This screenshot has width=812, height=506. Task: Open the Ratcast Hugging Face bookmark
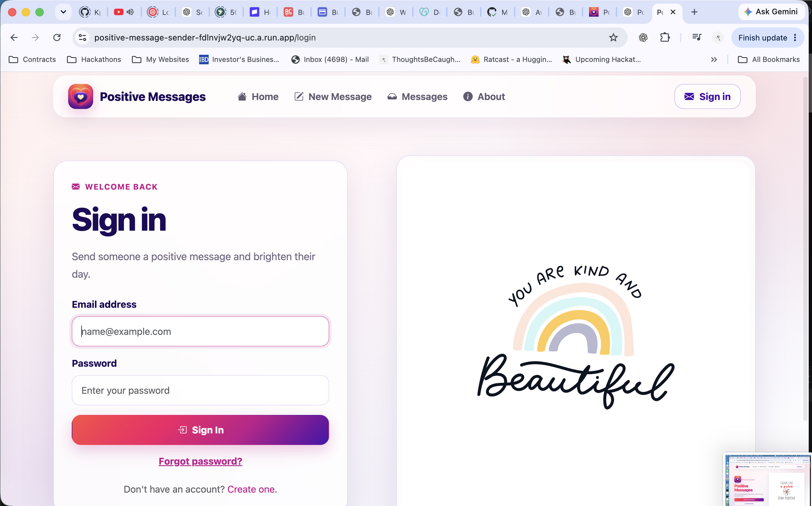pyautogui.click(x=511, y=60)
